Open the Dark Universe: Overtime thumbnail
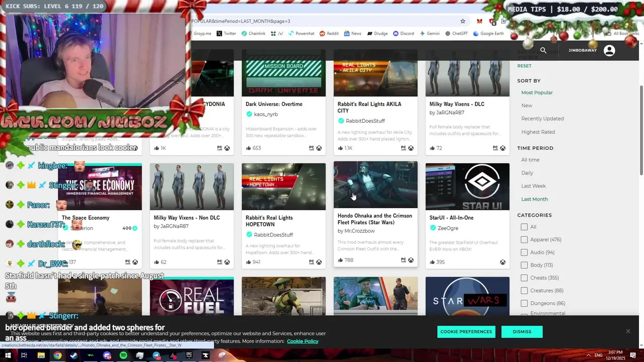This screenshot has height=362, width=644. click(x=284, y=73)
